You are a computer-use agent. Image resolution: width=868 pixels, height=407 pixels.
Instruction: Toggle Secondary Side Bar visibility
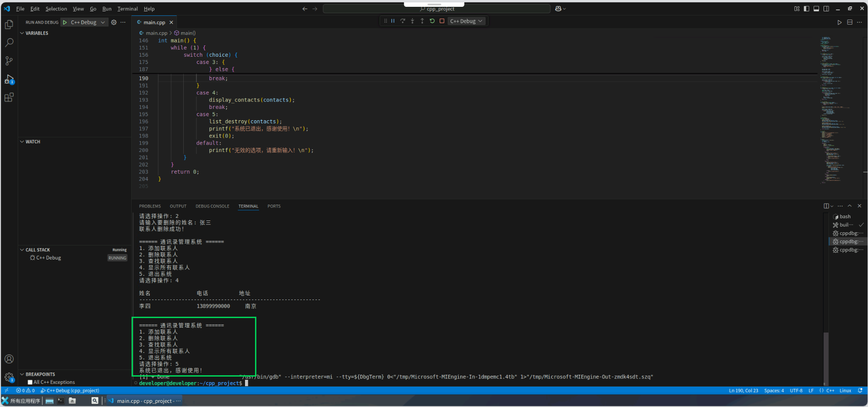pos(826,9)
